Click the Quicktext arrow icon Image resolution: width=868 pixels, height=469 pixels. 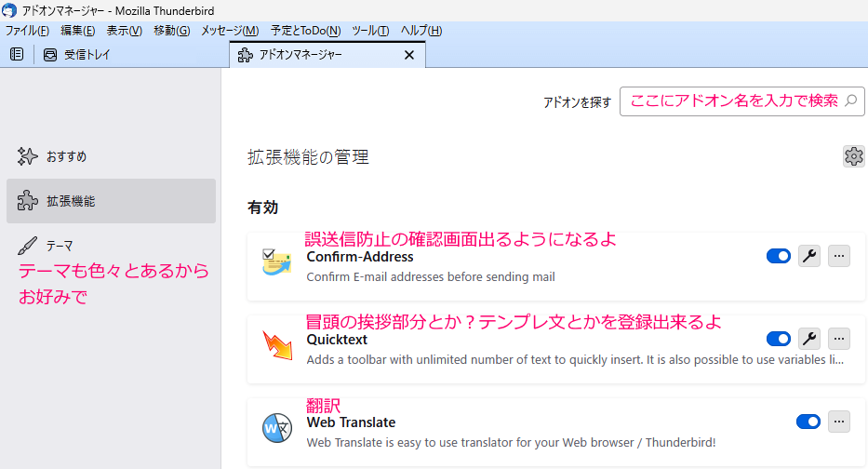click(277, 345)
